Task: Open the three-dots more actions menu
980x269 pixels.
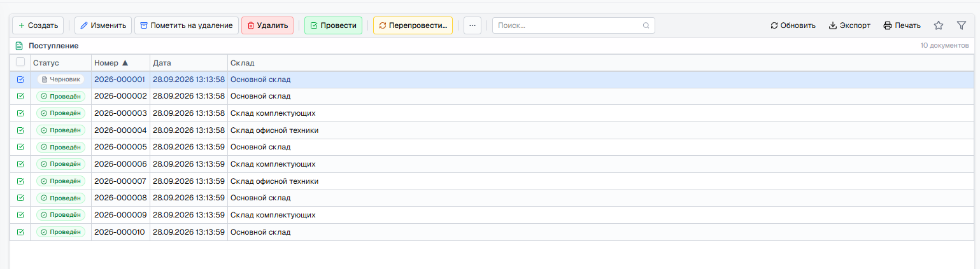Action: [472, 25]
